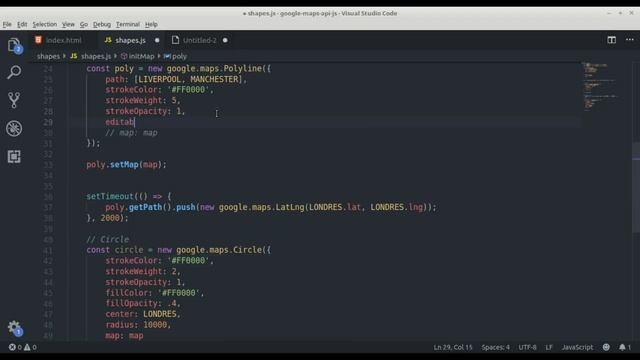Click the 'const poly = new google.maps.Polyline({' line
640x360 pixels.
pyautogui.click(x=178, y=69)
